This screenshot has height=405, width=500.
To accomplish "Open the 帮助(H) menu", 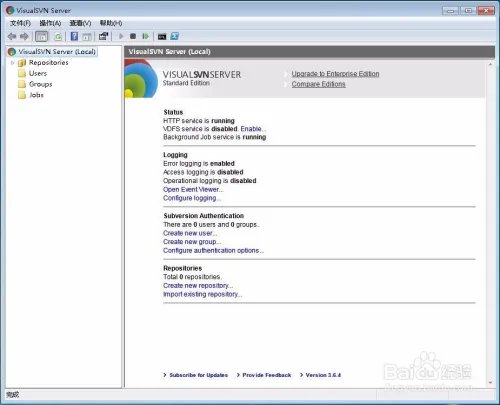I will (111, 23).
